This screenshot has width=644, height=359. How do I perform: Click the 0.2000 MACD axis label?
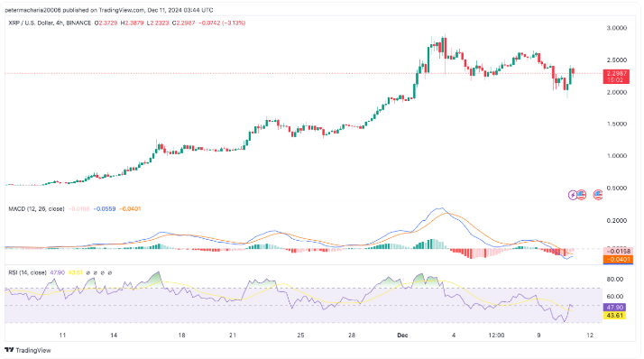pyautogui.click(x=617, y=221)
